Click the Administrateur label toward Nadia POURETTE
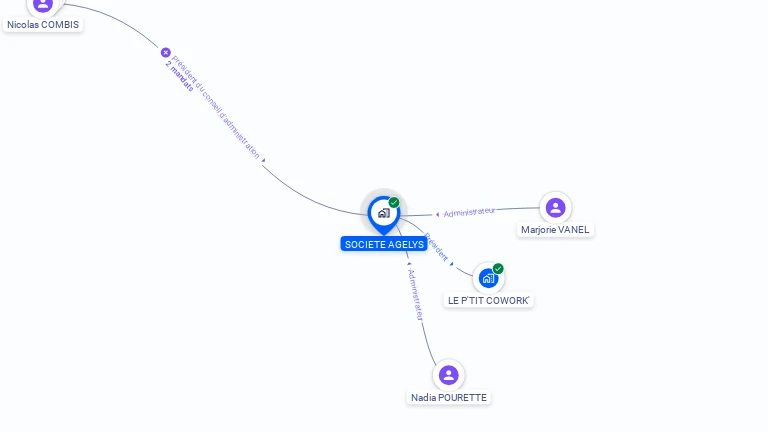This screenshot has width=768, height=432. click(x=415, y=295)
